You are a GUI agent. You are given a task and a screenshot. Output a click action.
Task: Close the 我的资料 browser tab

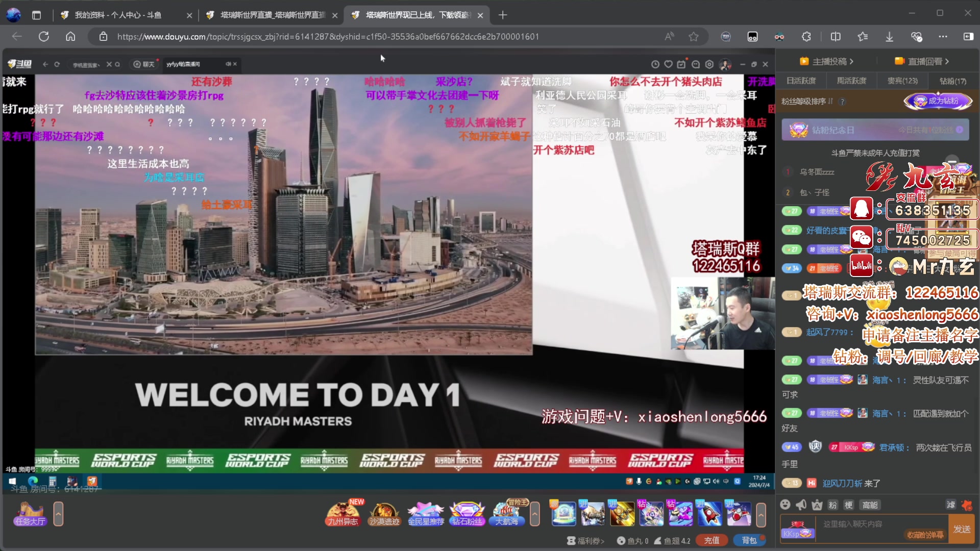(189, 15)
